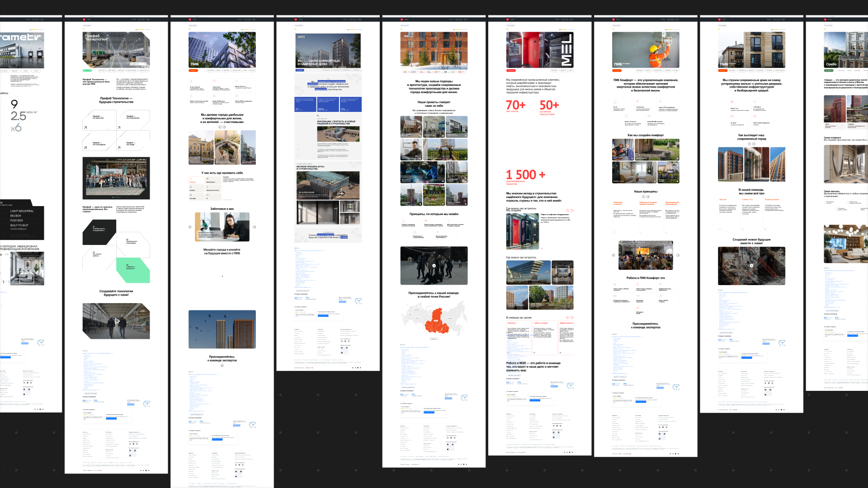Click previous arrow beside ПИК Комфорт audience photo
868x488 pixels.
(x=613, y=255)
